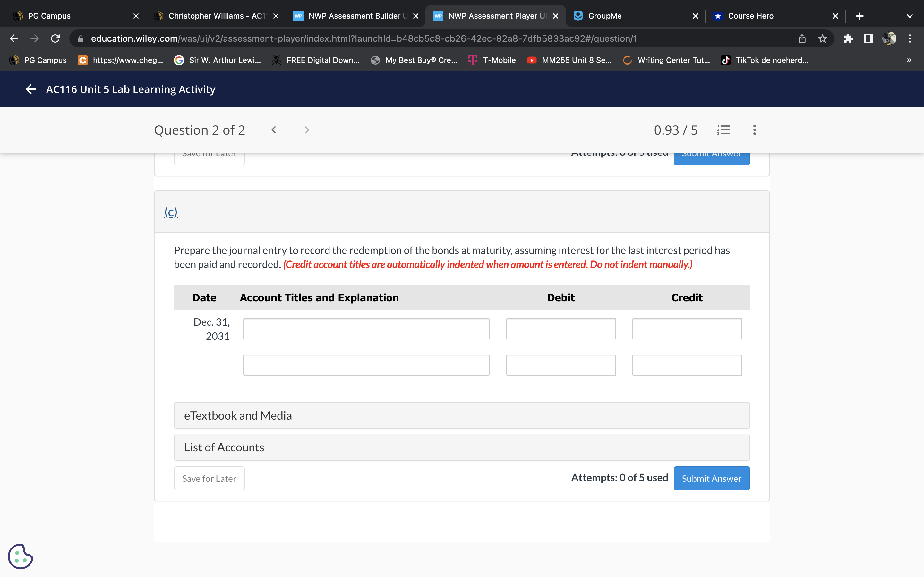
Task: Open the Chrome profile avatar
Action: tap(890, 38)
